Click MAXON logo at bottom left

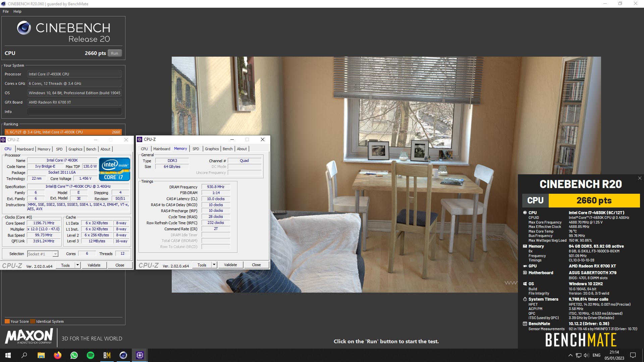point(29,336)
